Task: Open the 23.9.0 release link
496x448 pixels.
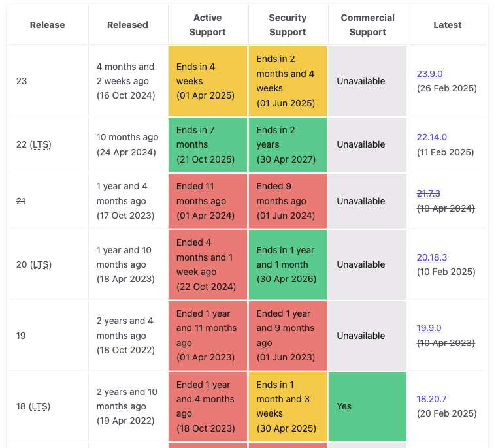Action: point(429,74)
